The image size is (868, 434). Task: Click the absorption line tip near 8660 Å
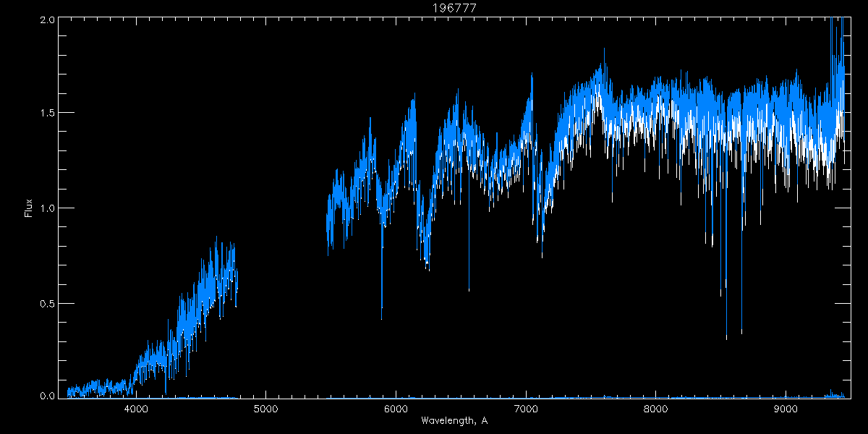pos(741,333)
